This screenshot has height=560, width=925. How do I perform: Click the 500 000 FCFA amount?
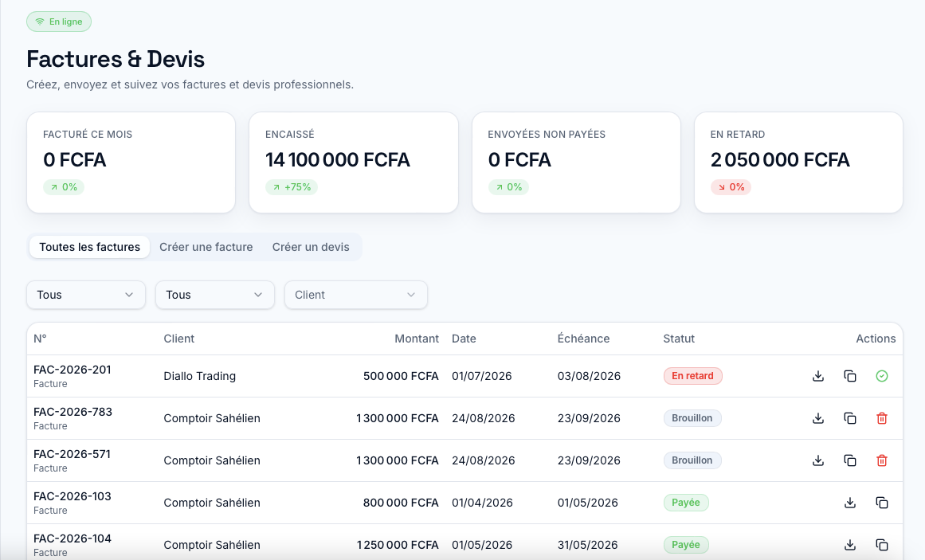(401, 376)
